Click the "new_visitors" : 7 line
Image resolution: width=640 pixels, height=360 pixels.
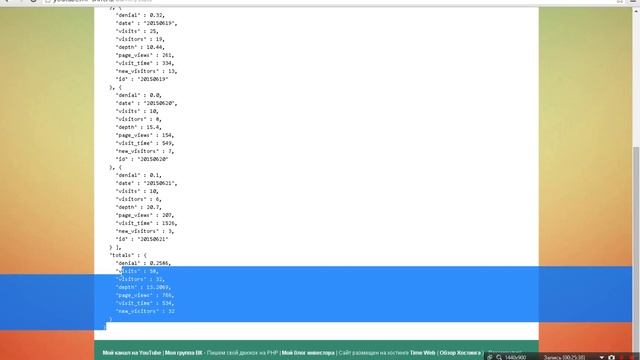145,151
